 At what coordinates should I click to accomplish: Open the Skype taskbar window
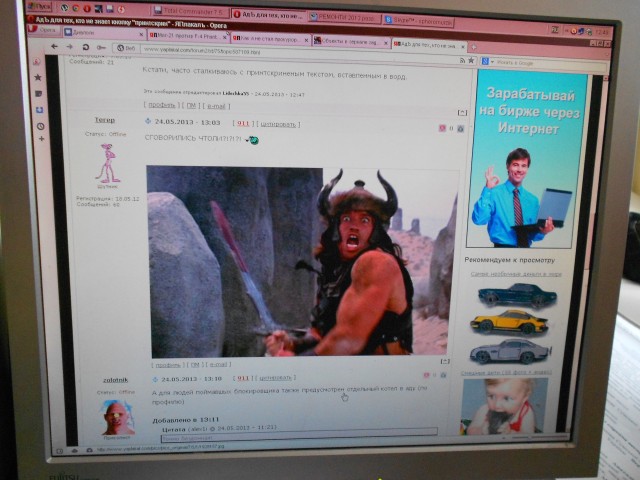pyautogui.click(x=418, y=21)
